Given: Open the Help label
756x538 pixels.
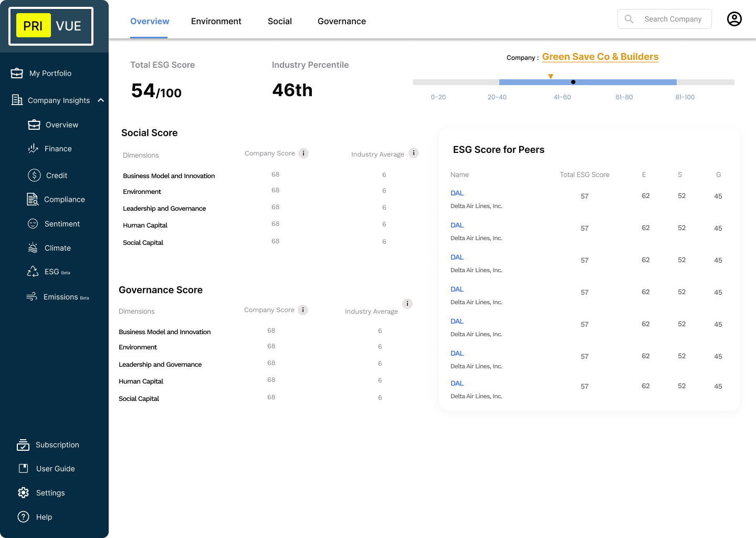Looking at the screenshot, I should (x=44, y=517).
